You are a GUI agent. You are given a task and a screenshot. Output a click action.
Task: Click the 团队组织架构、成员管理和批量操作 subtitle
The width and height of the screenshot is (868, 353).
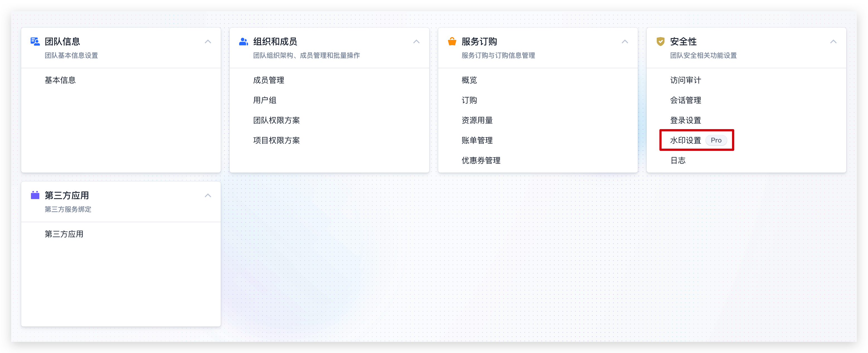pyautogui.click(x=306, y=55)
